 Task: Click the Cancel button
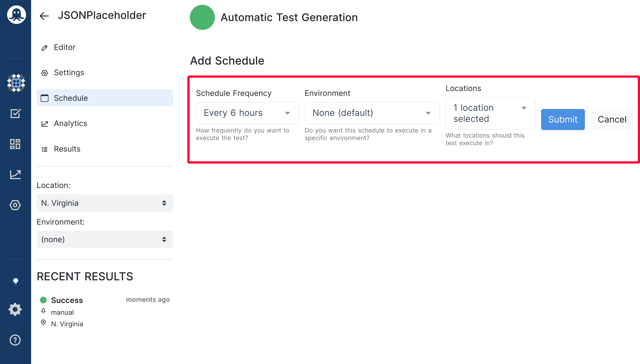[612, 119]
